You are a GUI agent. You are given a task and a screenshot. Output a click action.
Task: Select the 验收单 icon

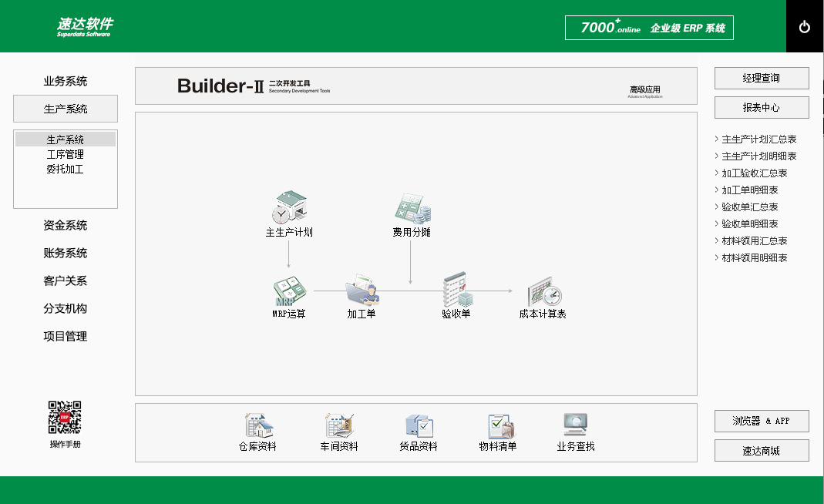click(x=456, y=291)
